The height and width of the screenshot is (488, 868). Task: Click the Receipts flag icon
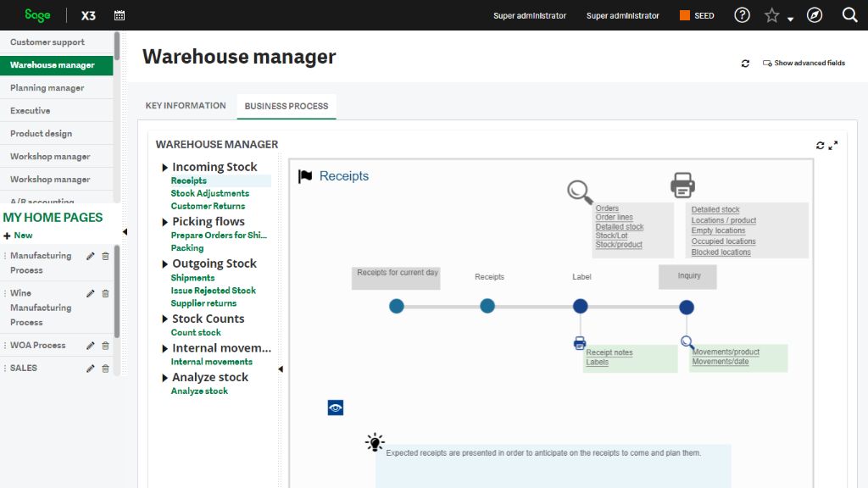305,176
